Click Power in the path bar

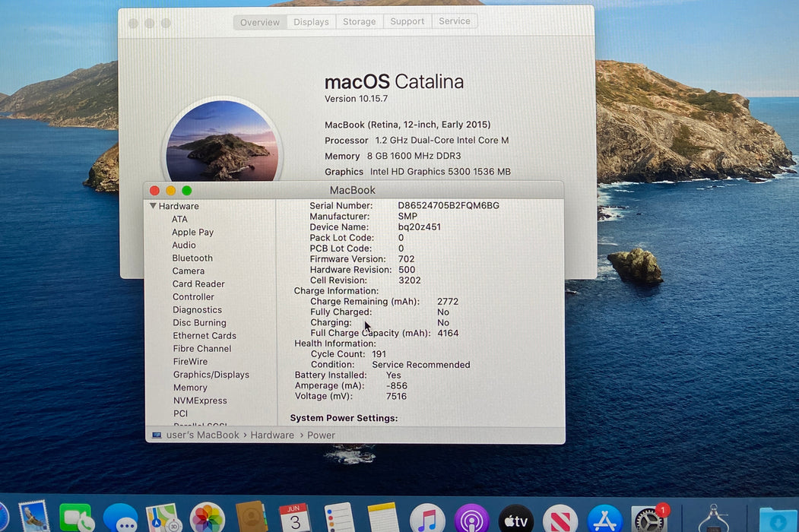coord(321,435)
